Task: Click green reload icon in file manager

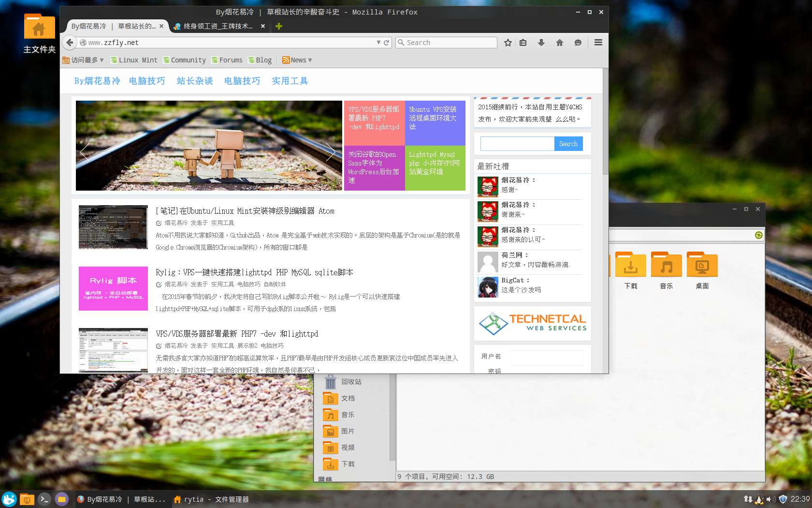Action: (759, 235)
